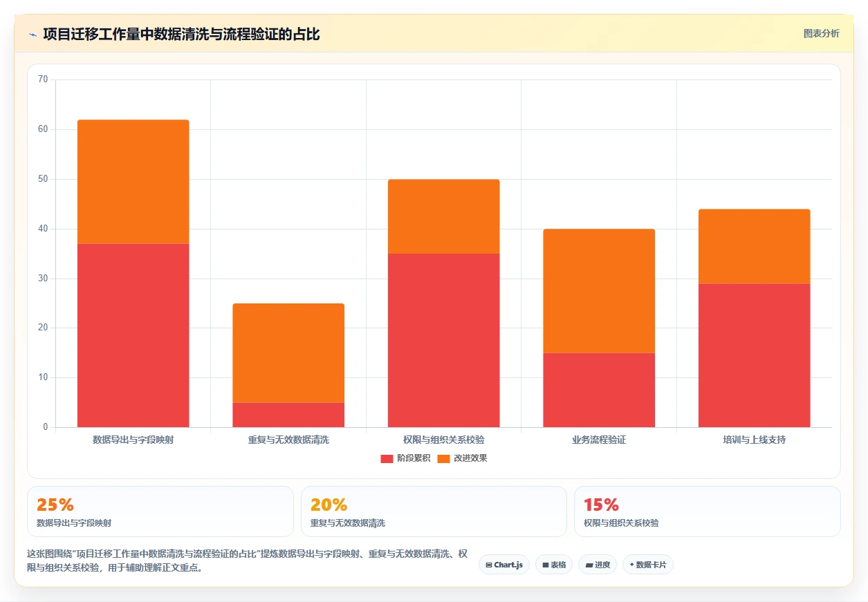The image size is (868, 602).
Task: Toggle the 改进效果 legend item
Action: (462, 458)
